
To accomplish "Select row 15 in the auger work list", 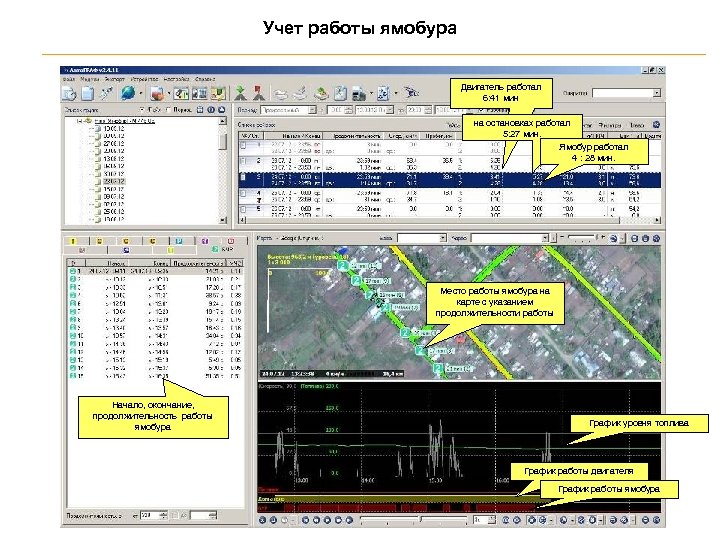I will [x=155, y=376].
